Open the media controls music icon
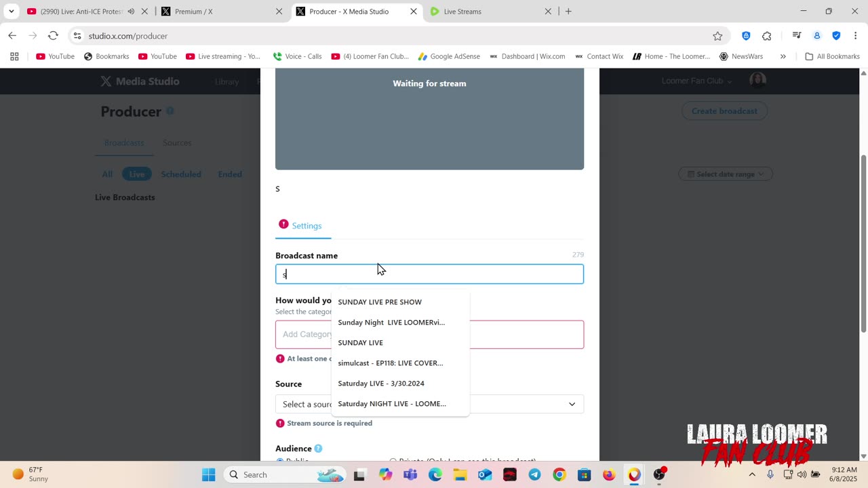This screenshot has height=488, width=868. click(797, 36)
